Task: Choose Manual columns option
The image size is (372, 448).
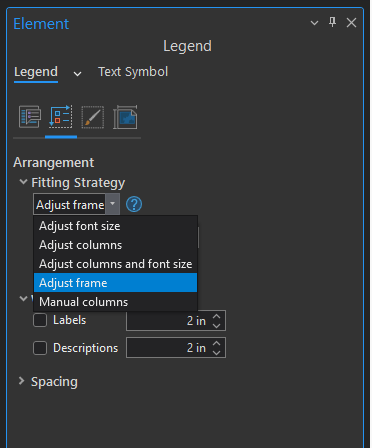Action: (115, 302)
